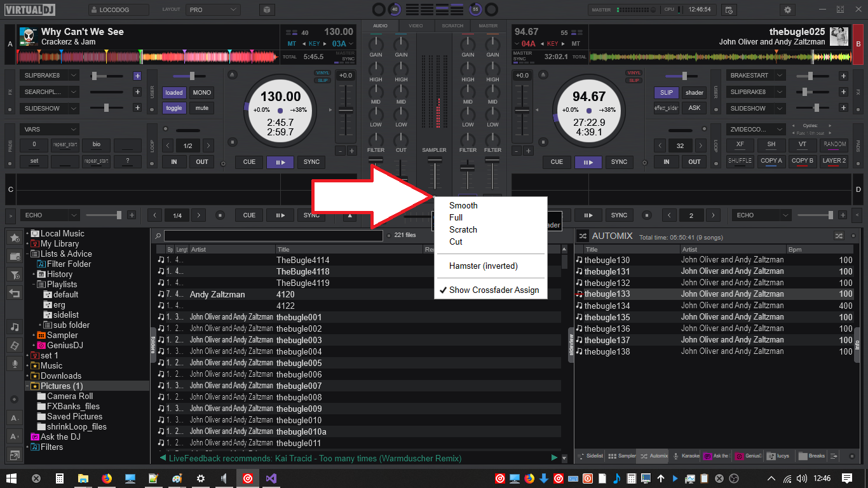
Task: Click the GeniusDJ icon in the folder tree
Action: [x=41, y=345]
